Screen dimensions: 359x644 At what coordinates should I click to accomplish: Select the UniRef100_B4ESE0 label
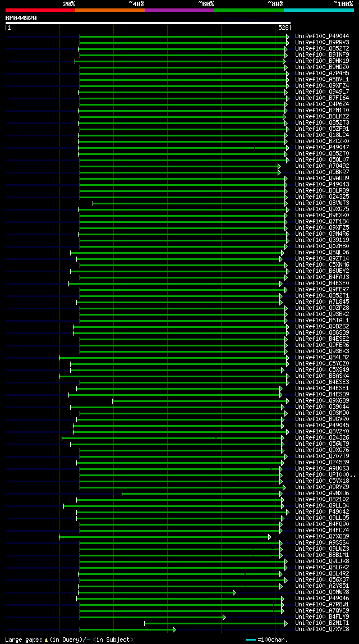point(322,284)
